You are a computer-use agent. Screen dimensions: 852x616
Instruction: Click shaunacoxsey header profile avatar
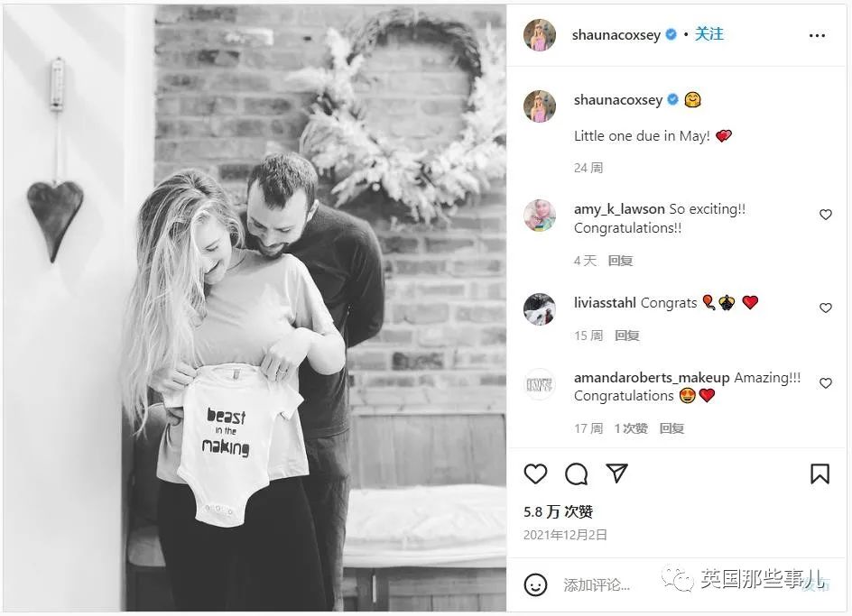point(540,35)
